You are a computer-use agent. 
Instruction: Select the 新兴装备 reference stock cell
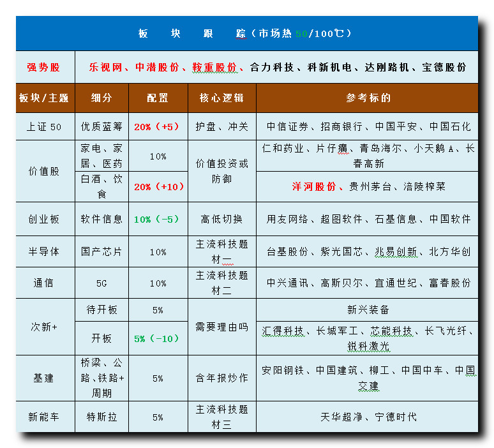(368, 310)
